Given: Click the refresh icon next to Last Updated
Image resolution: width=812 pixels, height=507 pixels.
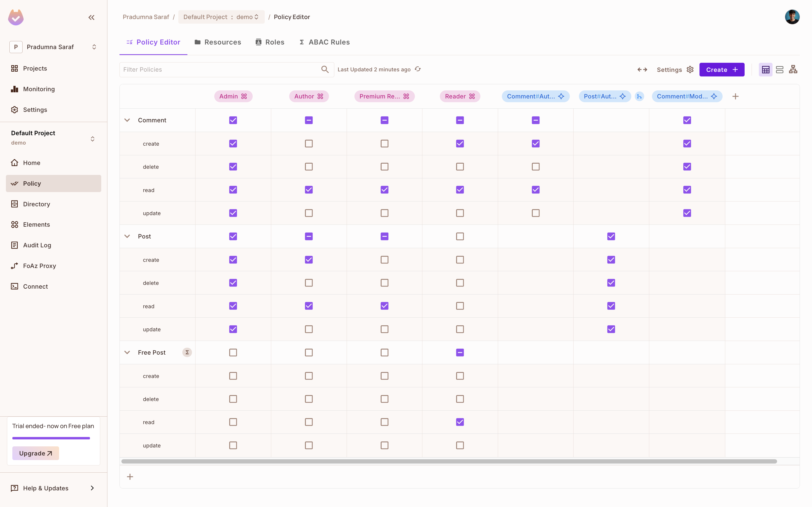Looking at the screenshot, I should [418, 69].
